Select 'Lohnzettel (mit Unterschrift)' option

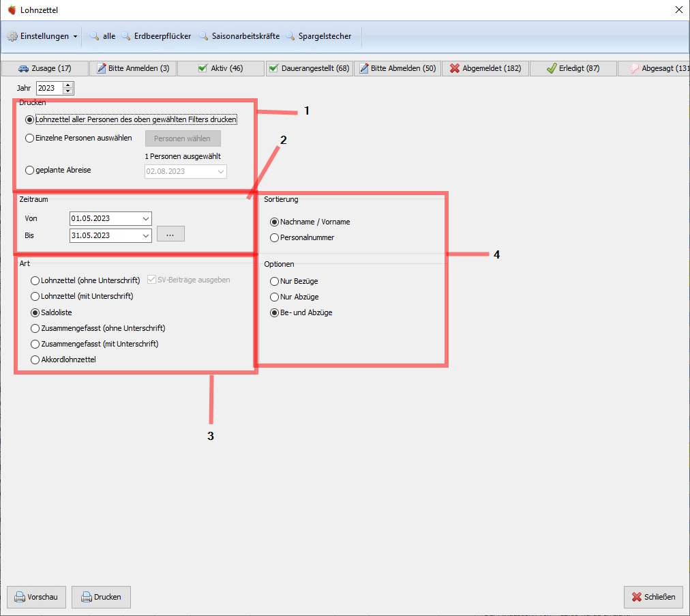pos(35,296)
